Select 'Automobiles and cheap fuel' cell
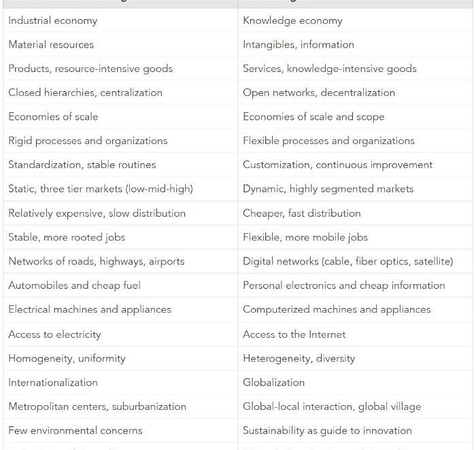 point(74,285)
